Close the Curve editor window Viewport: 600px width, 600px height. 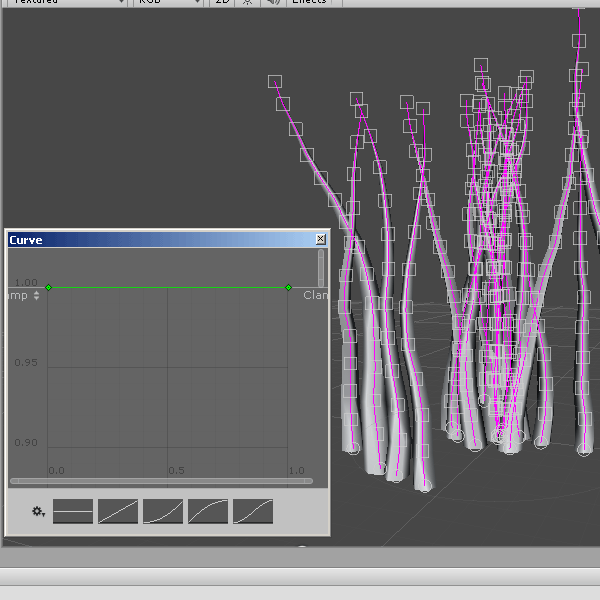click(320, 240)
